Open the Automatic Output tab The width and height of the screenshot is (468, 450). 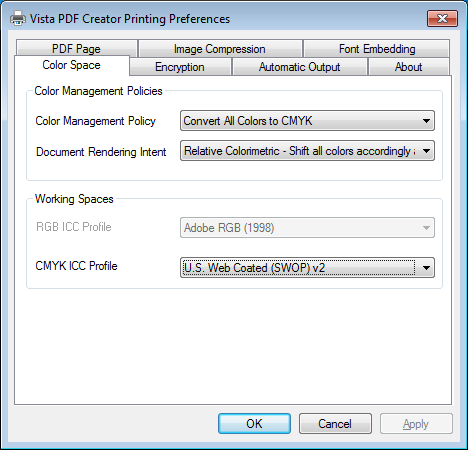299,67
